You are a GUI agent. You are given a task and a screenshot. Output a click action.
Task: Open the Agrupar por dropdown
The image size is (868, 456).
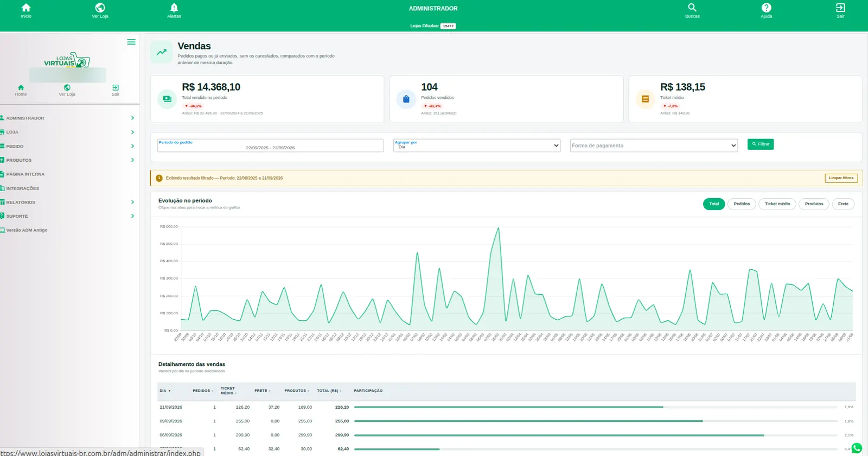(x=477, y=145)
